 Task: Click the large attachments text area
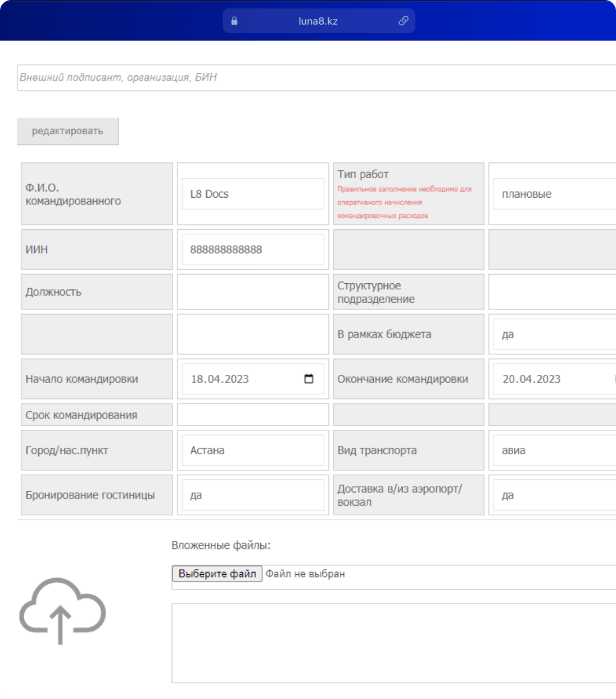(393, 643)
